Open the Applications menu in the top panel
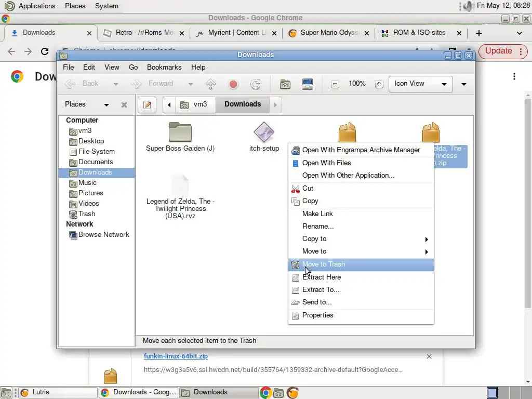 coord(37,6)
